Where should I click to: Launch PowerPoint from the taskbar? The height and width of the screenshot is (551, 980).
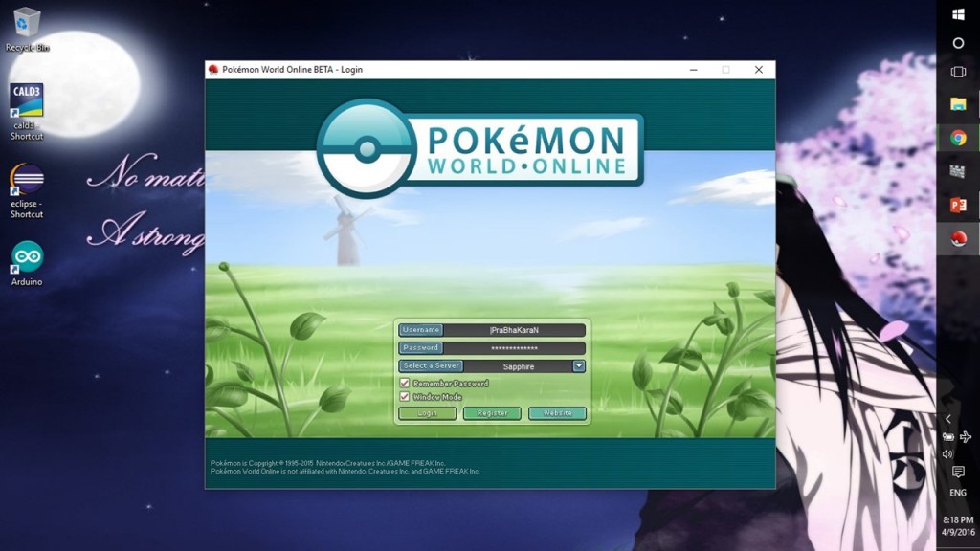pyautogui.click(x=958, y=205)
